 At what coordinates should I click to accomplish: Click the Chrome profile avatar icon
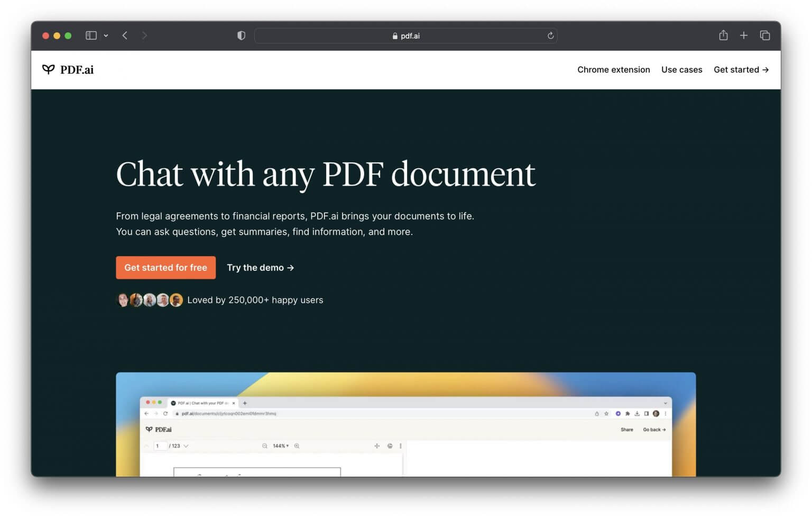coord(656,414)
